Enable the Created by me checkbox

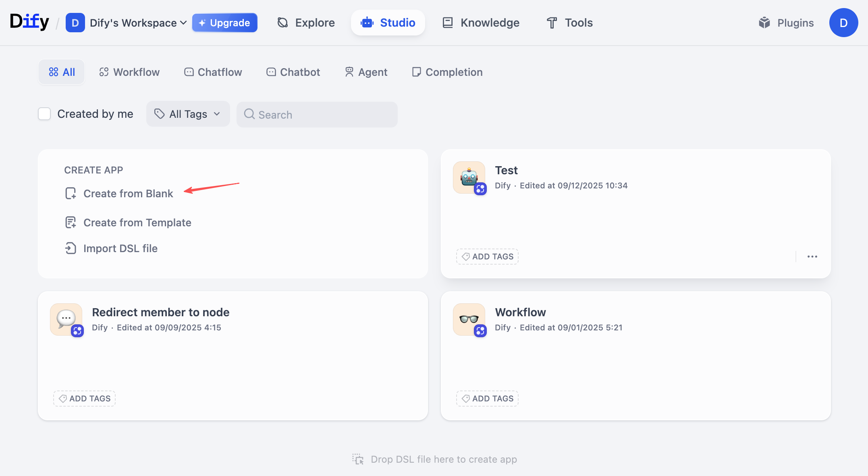pyautogui.click(x=44, y=114)
